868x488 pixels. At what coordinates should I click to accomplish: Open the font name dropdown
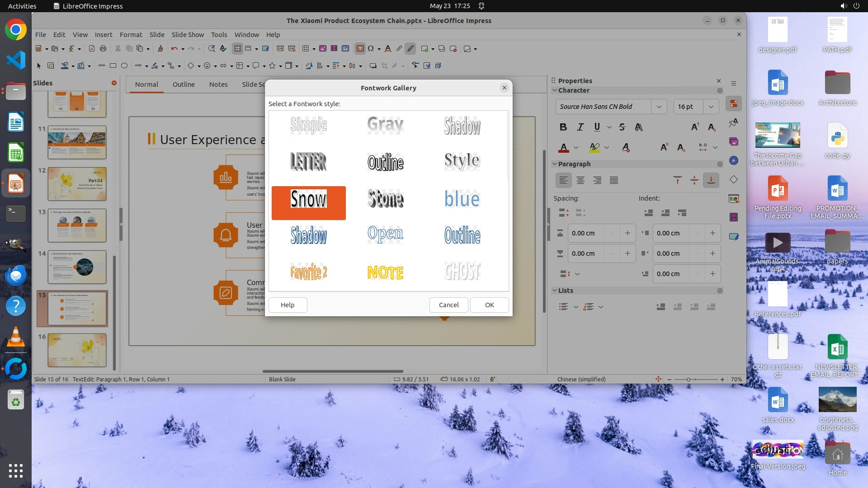[659, 107]
